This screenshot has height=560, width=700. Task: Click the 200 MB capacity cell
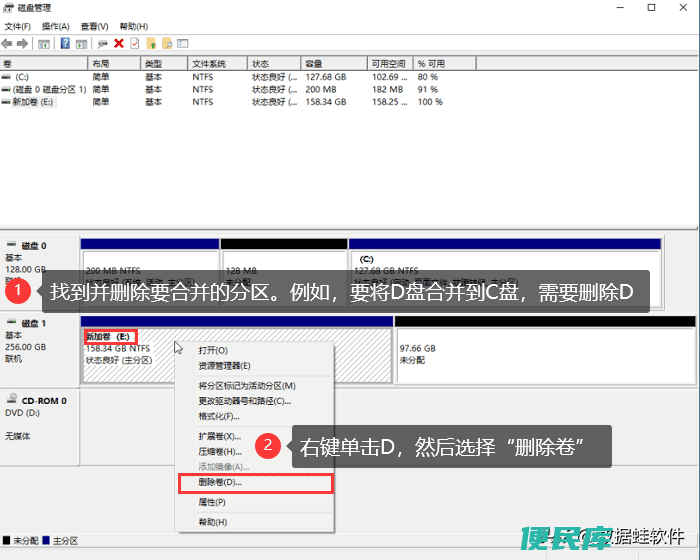click(x=321, y=89)
